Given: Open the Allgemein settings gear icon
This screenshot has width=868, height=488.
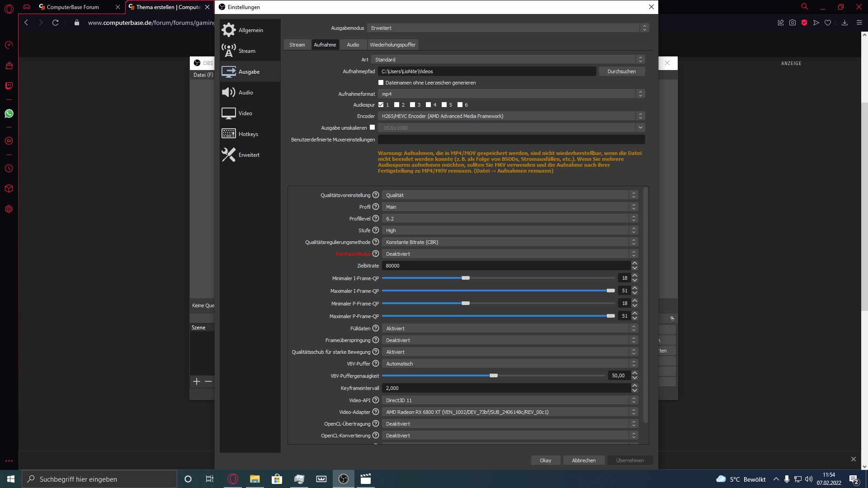Looking at the screenshot, I should pos(229,30).
